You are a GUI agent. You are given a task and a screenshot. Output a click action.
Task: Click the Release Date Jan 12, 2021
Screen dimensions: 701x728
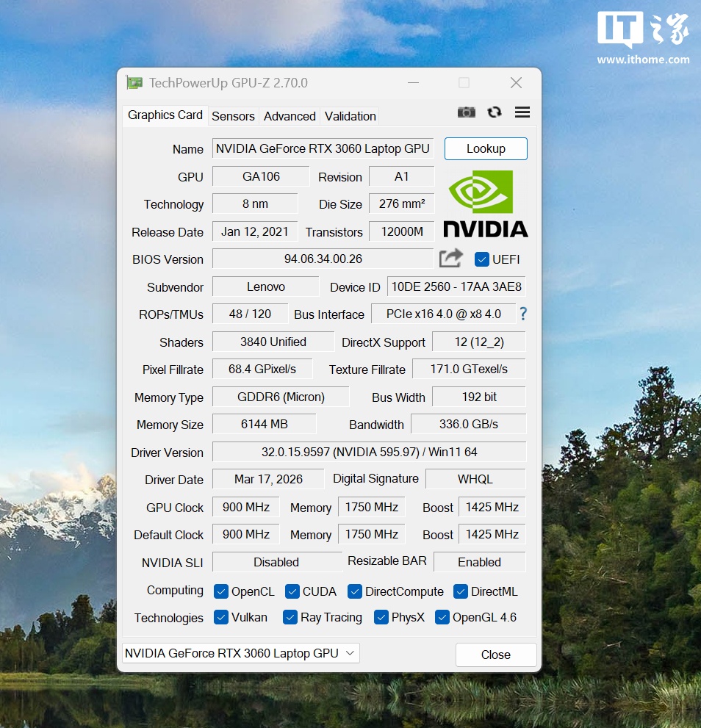coord(255,231)
